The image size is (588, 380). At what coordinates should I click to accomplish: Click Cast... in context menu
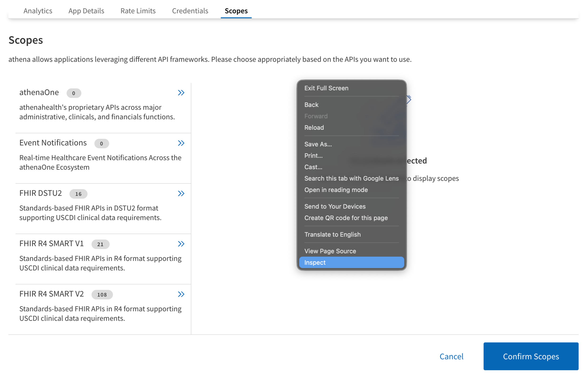click(351, 167)
